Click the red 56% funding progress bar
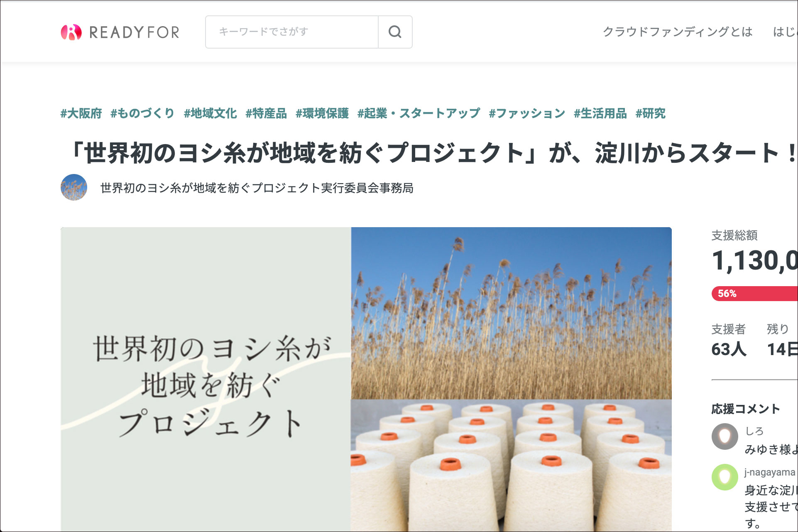 click(754, 294)
